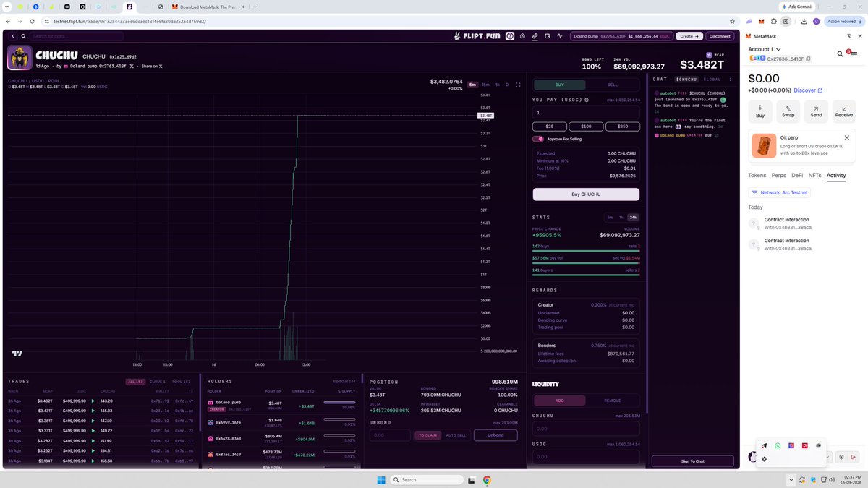Screen dimensions: 868x488
Task: Switch to SELL mode
Action: (613, 85)
